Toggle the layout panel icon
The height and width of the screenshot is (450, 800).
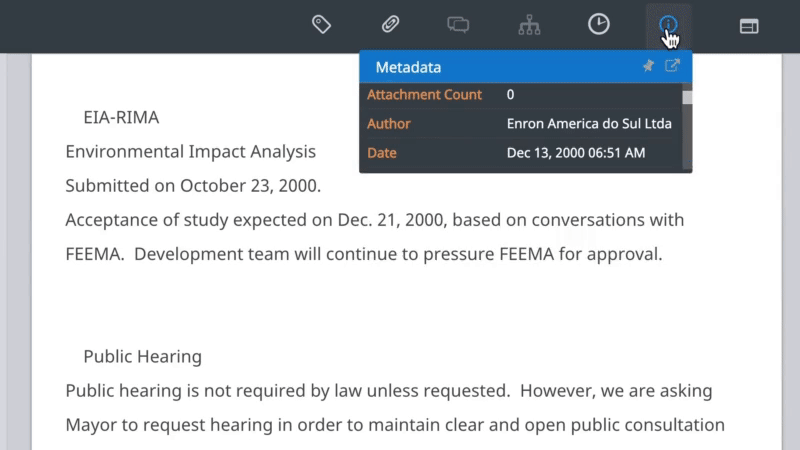(x=749, y=26)
